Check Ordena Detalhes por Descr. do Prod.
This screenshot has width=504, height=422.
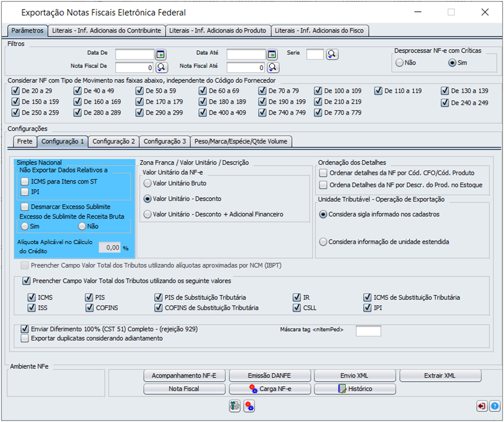(323, 185)
